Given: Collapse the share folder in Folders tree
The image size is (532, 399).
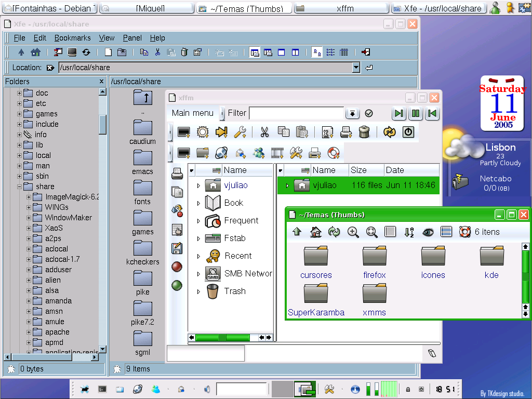Looking at the screenshot, I should click(x=19, y=187).
